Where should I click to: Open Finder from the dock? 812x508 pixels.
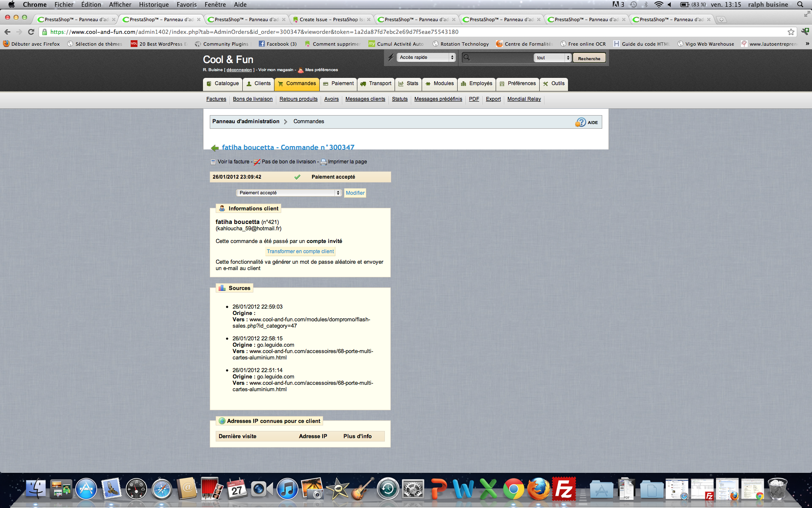click(36, 489)
